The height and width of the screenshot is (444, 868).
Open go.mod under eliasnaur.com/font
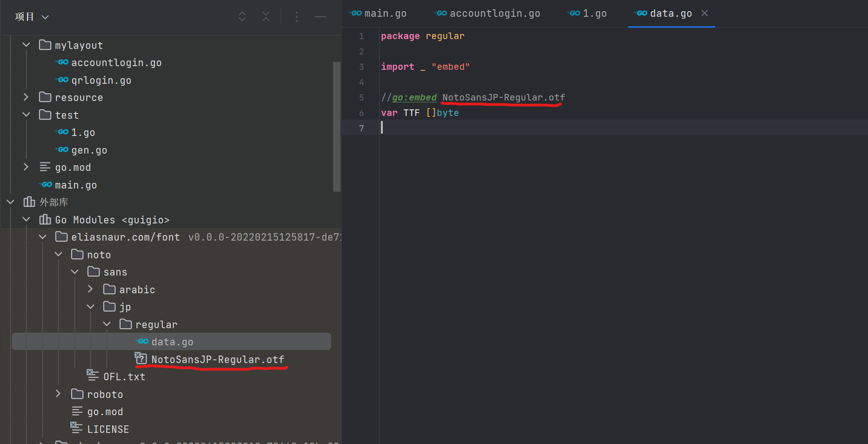tap(105, 411)
